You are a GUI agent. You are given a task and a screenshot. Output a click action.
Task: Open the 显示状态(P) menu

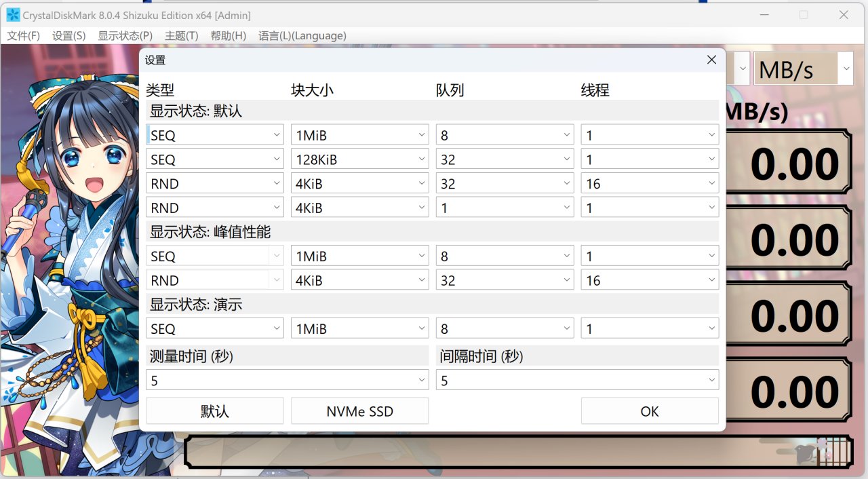coord(124,35)
